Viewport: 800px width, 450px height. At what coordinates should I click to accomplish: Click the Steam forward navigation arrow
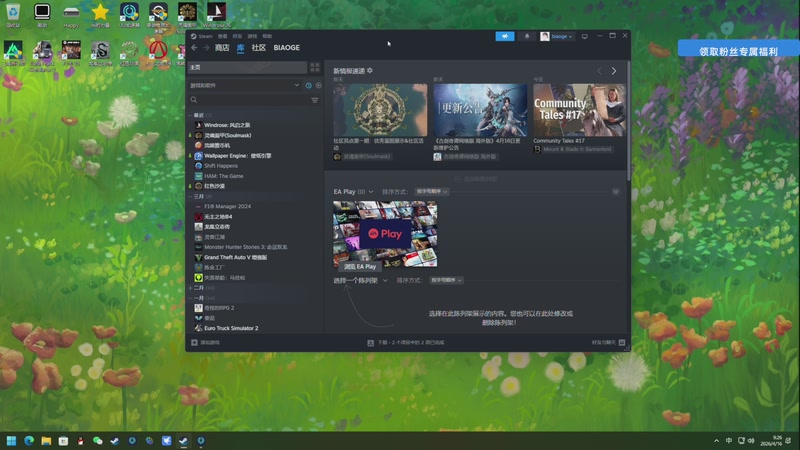(207, 47)
